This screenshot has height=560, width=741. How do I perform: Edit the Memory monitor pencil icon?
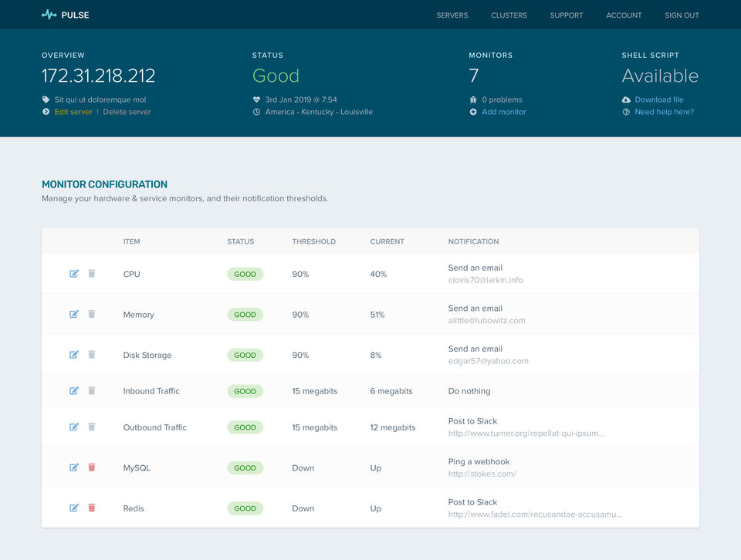[x=74, y=315]
